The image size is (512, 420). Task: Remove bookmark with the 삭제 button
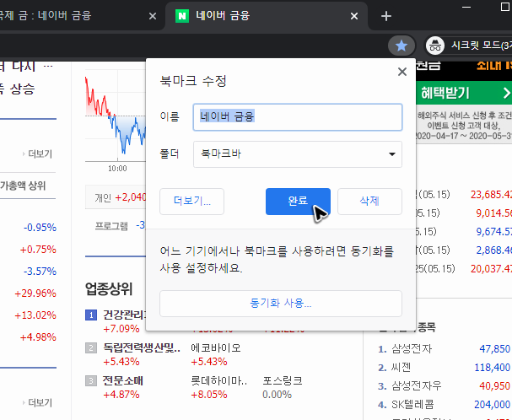pyautogui.click(x=369, y=202)
